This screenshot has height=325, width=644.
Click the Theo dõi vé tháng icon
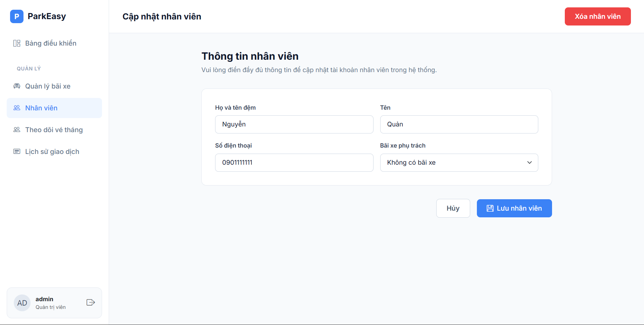pyautogui.click(x=17, y=130)
